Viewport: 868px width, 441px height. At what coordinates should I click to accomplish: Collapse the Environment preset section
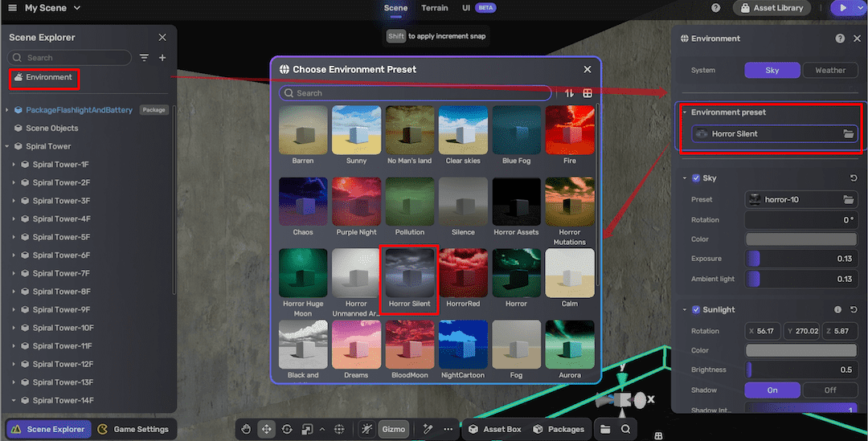[685, 112]
